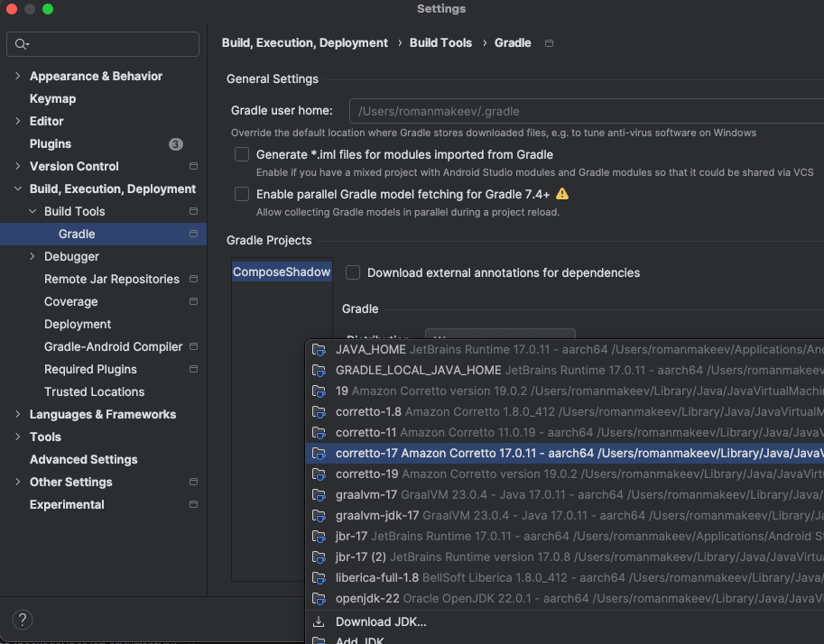Viewport: 824px width, 644px height.
Task: Collapse the Build Tools tree node
Action: [x=32, y=212]
